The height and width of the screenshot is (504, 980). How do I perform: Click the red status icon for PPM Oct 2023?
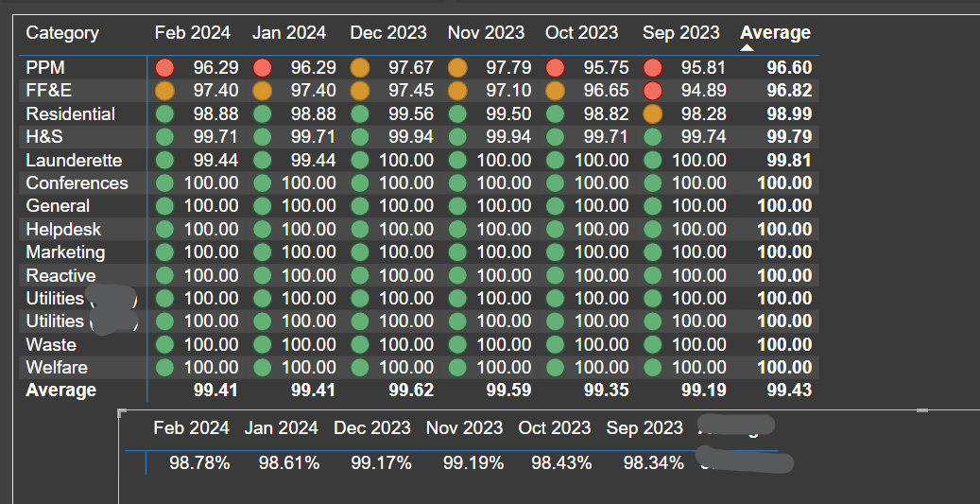tap(555, 67)
